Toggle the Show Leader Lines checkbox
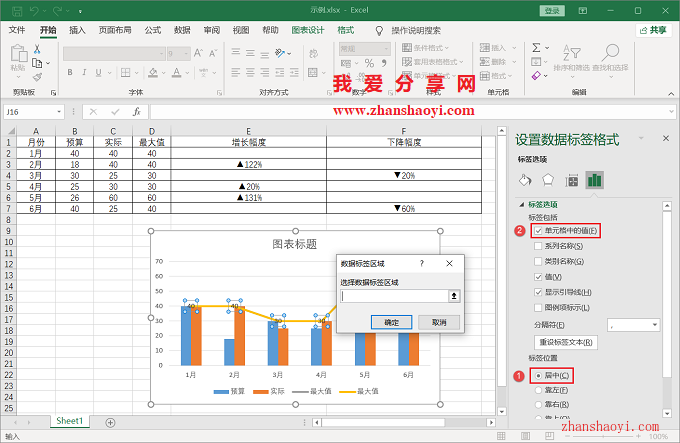680x443 pixels. tap(538, 292)
